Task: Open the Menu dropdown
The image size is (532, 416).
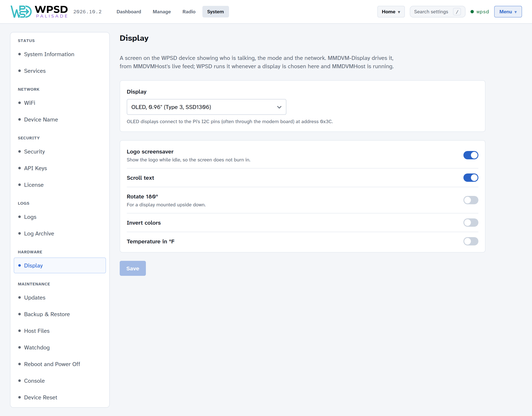Action: click(508, 12)
